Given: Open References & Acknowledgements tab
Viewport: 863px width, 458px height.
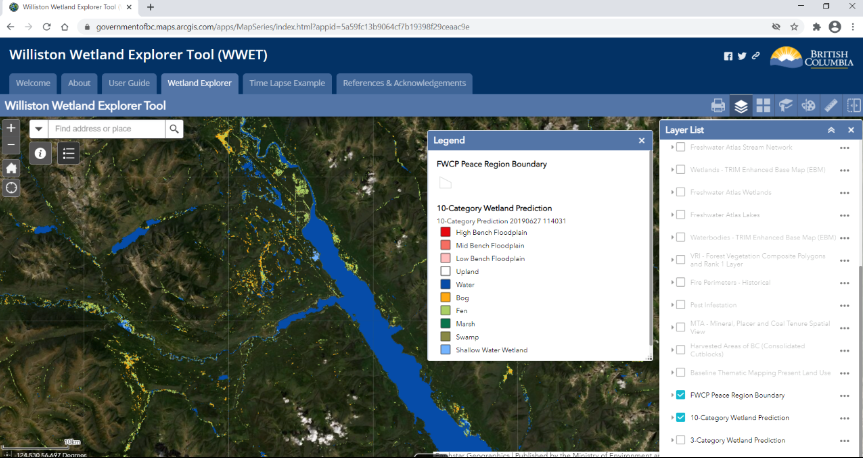Looking at the screenshot, I should point(405,83).
